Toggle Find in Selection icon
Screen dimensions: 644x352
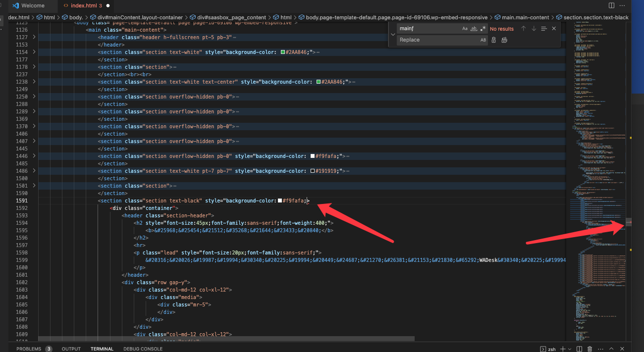point(544,29)
